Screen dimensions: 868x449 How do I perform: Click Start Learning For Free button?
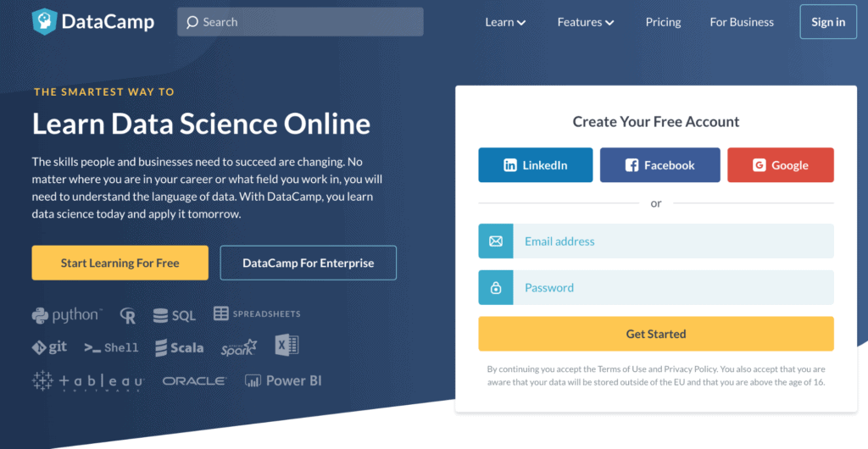(120, 263)
